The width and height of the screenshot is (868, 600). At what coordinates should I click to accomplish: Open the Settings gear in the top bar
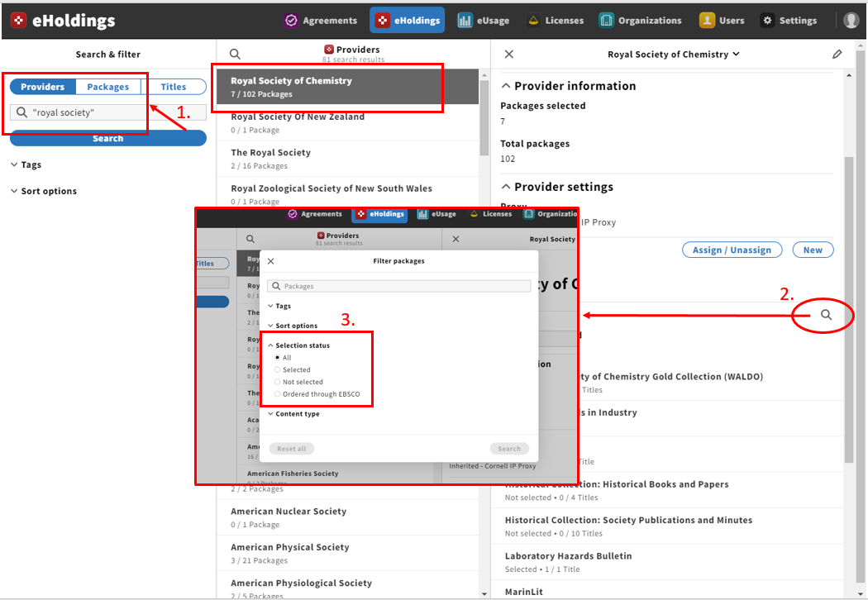(789, 21)
